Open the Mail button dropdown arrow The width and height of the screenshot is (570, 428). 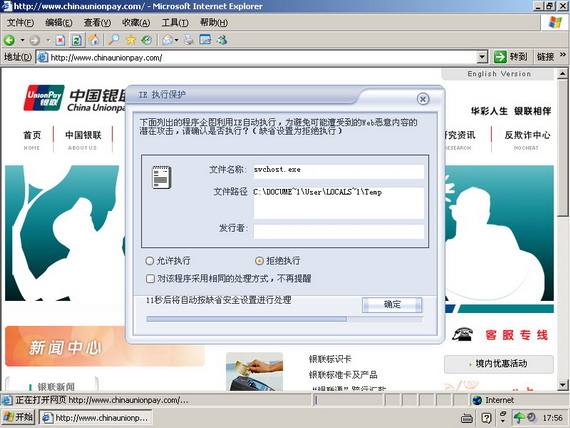coord(176,40)
